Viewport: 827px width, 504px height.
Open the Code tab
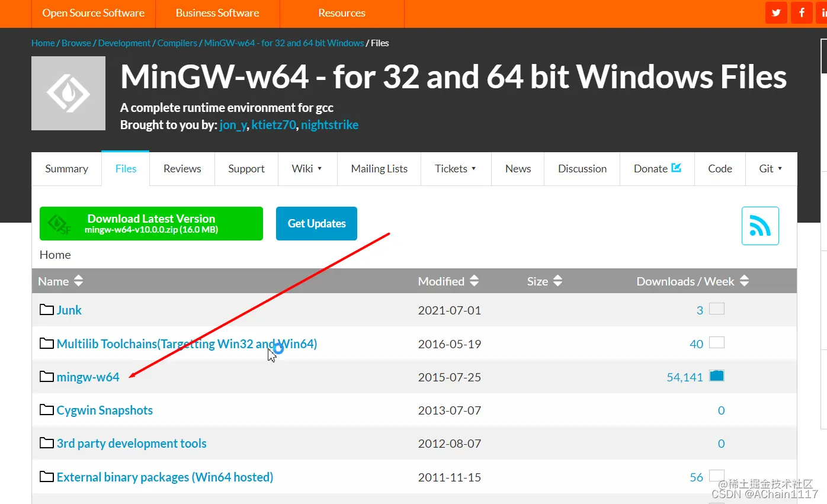720,169
